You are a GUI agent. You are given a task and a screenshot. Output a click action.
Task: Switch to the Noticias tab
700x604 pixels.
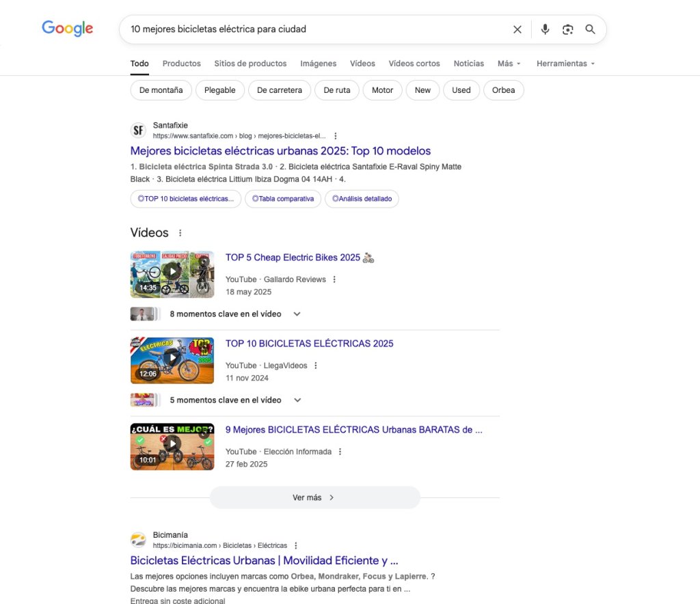pos(468,64)
